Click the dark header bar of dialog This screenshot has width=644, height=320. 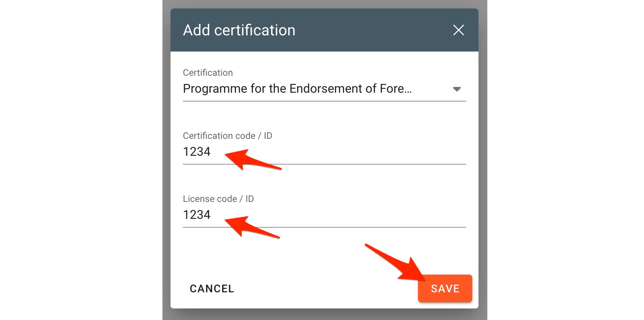(x=366, y=30)
